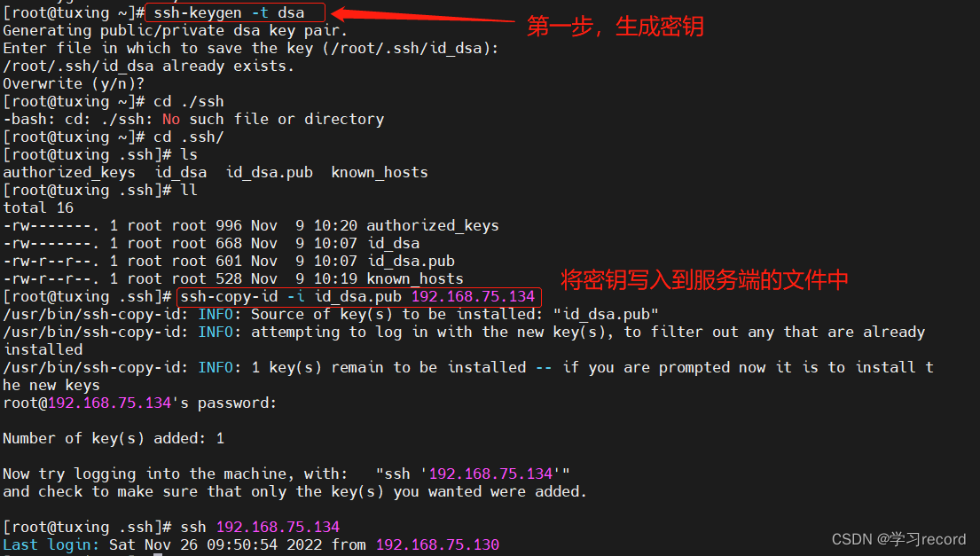Screen dimensions: 980x556
Task: Click known_hosts in the ll listing
Action: click(x=415, y=278)
